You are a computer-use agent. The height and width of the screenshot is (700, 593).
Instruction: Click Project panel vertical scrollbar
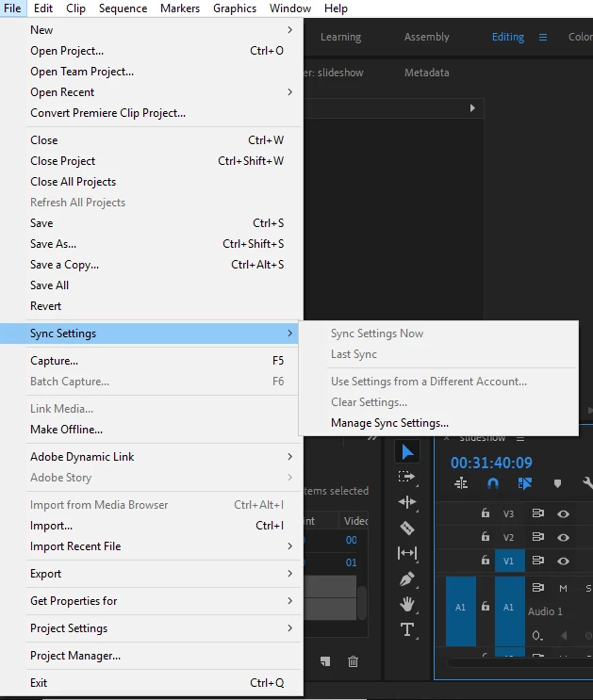tap(362, 602)
